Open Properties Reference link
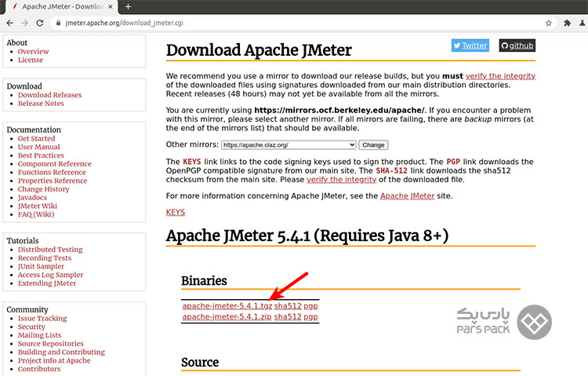Viewport: 588px width, 376px height. coord(53,181)
